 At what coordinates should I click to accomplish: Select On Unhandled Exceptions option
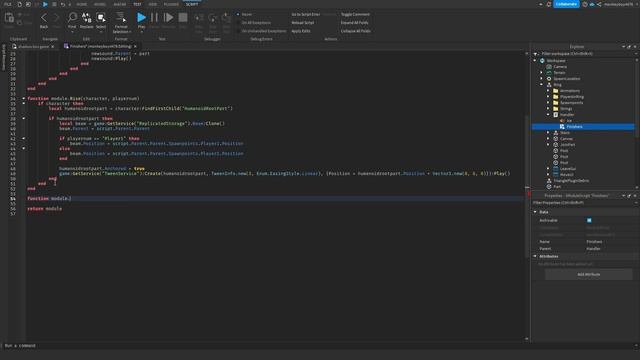coord(261,31)
